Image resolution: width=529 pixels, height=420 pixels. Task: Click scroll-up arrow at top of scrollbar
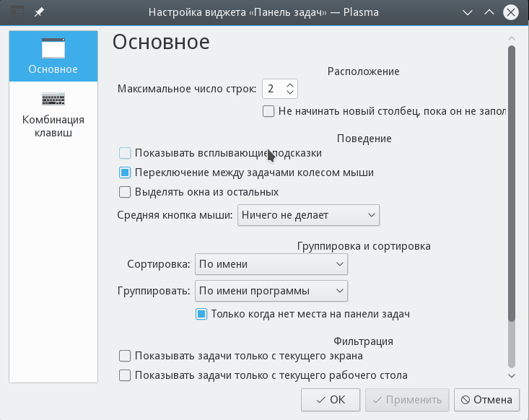tap(511, 38)
